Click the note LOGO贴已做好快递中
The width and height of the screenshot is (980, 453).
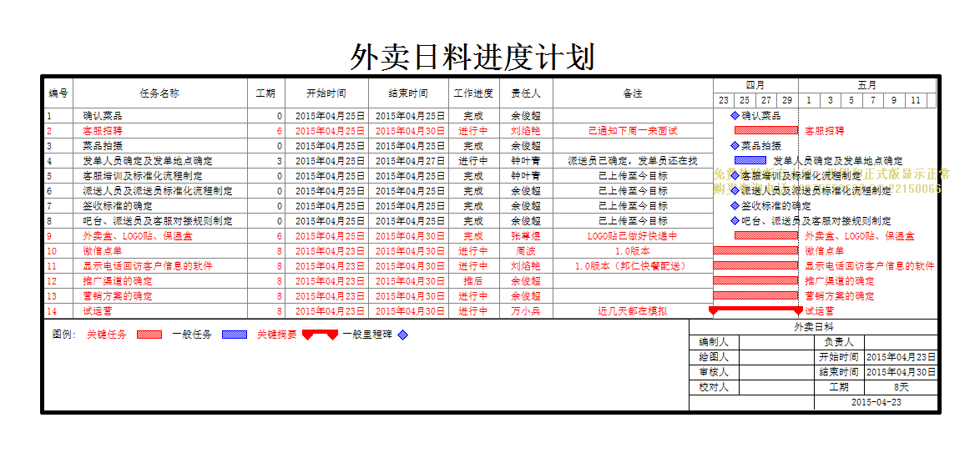[x=633, y=235]
